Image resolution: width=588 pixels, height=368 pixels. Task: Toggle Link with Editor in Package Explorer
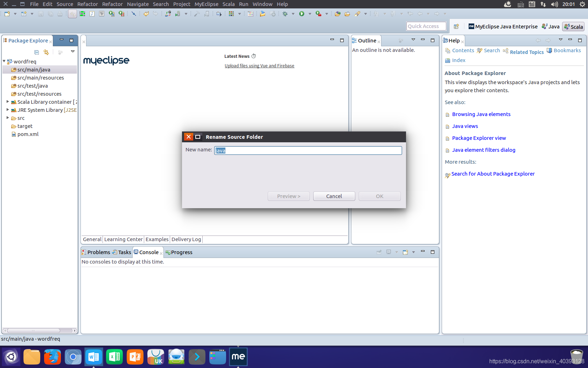point(46,52)
